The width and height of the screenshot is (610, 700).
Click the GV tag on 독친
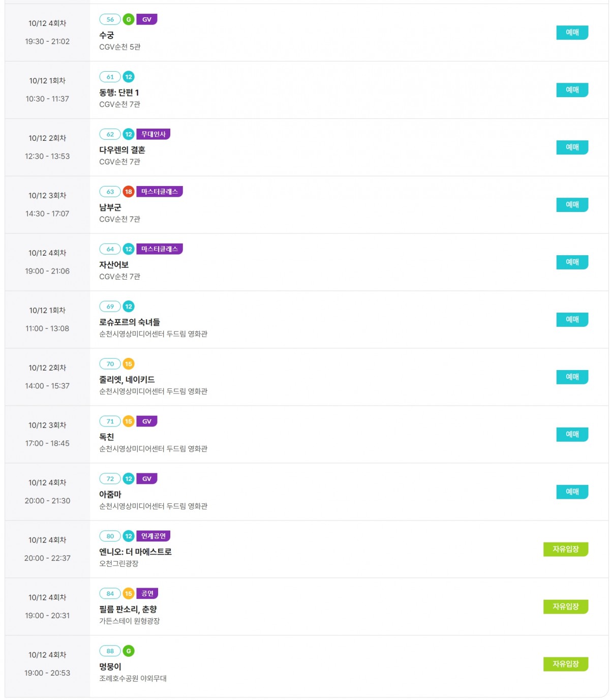click(147, 421)
